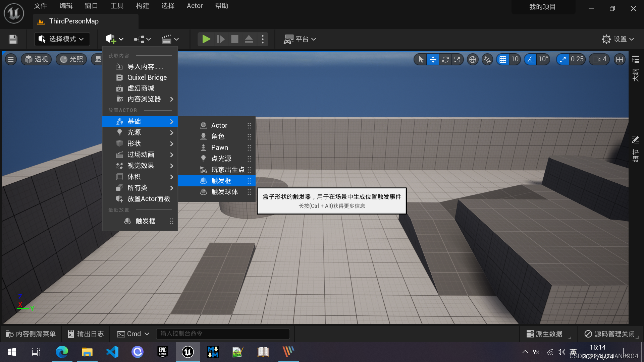The image size is (644, 362).
Task: Click the viewport layout maximize icon
Action: point(620,60)
